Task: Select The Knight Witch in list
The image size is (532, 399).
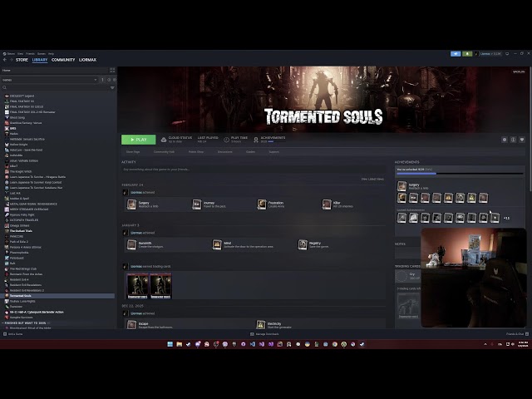Action: pos(20,172)
